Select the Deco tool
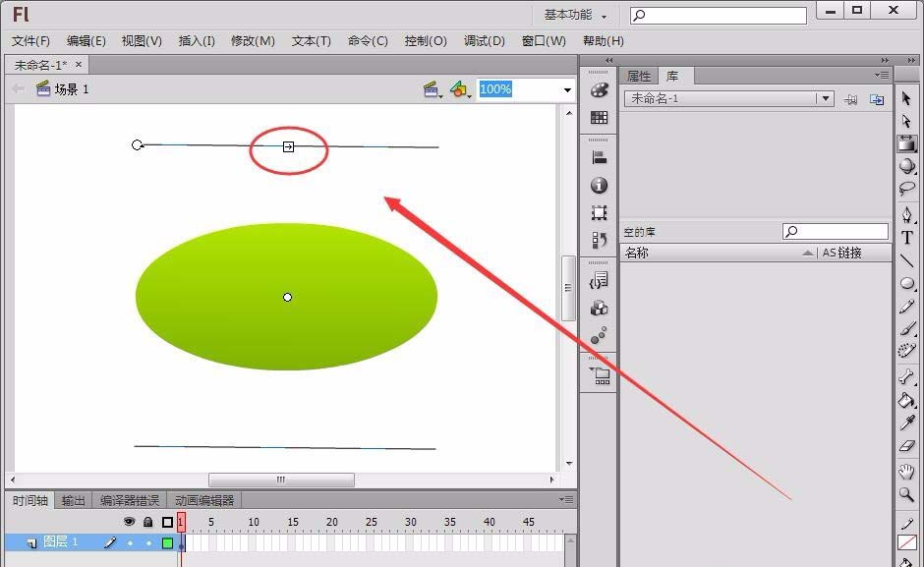 pyautogui.click(x=906, y=351)
